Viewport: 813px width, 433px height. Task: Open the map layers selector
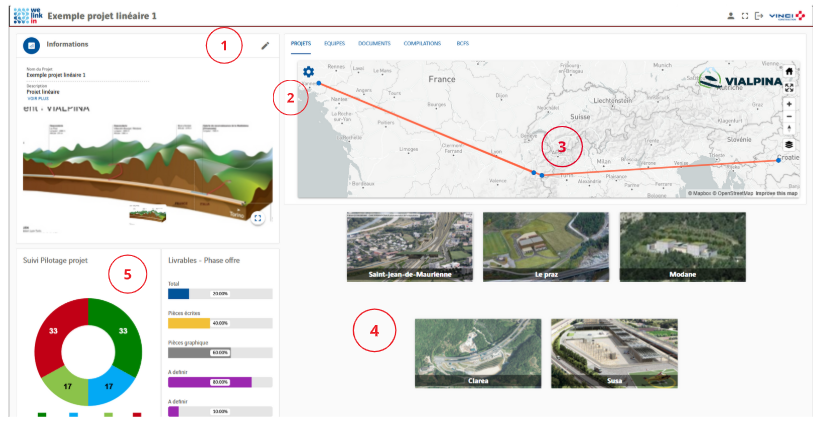coord(789,145)
